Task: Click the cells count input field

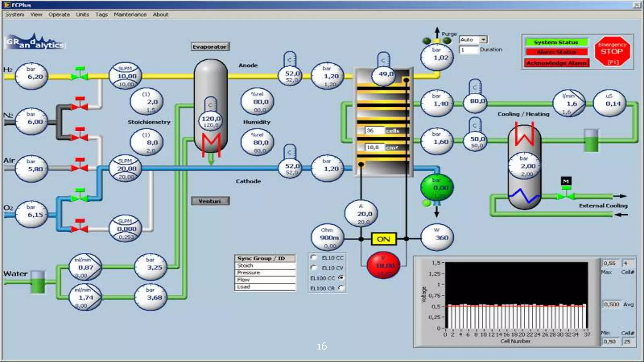Action: click(x=374, y=130)
